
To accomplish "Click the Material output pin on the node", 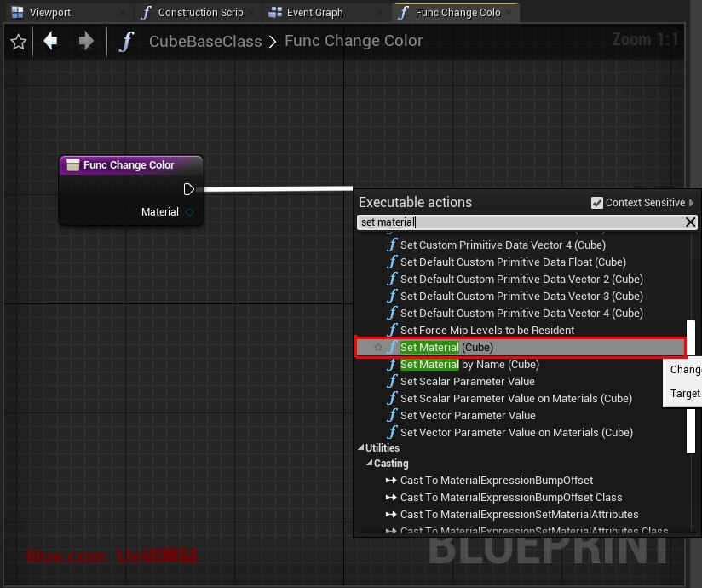I will [190, 212].
